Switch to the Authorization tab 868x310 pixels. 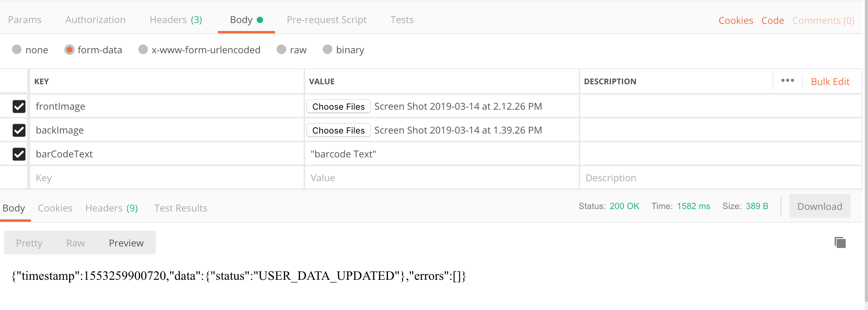pos(95,19)
